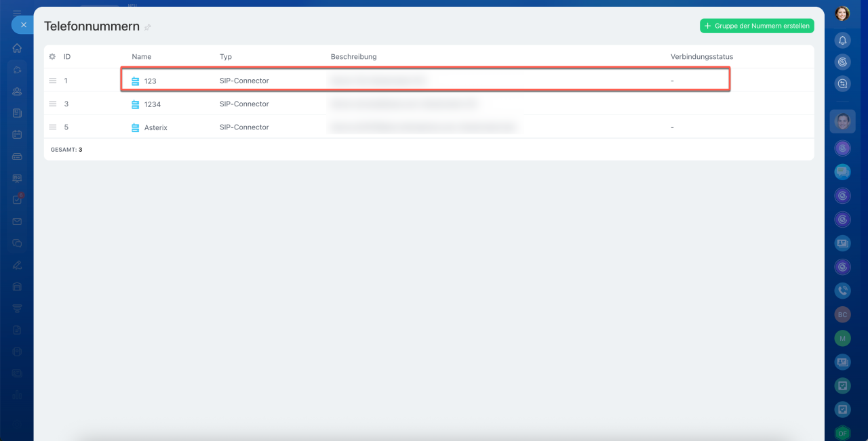The height and width of the screenshot is (441, 868).
Task: Open the user profile avatar top right
Action: (842, 14)
